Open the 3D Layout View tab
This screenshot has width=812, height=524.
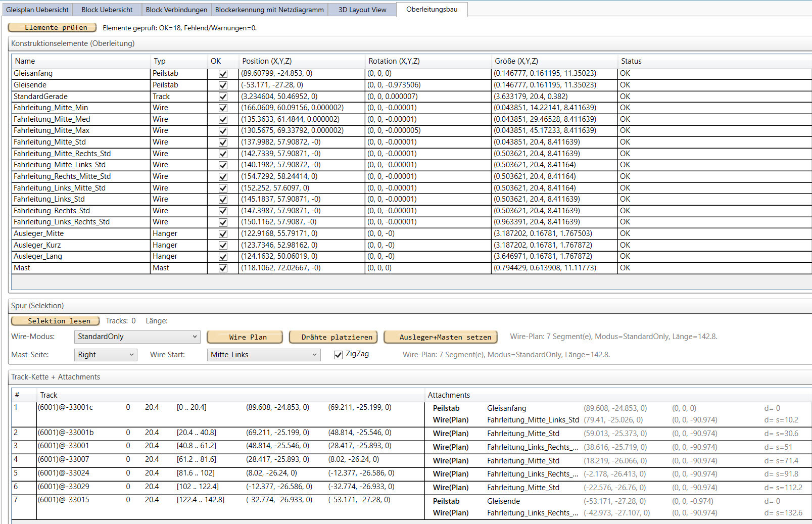[x=362, y=10]
